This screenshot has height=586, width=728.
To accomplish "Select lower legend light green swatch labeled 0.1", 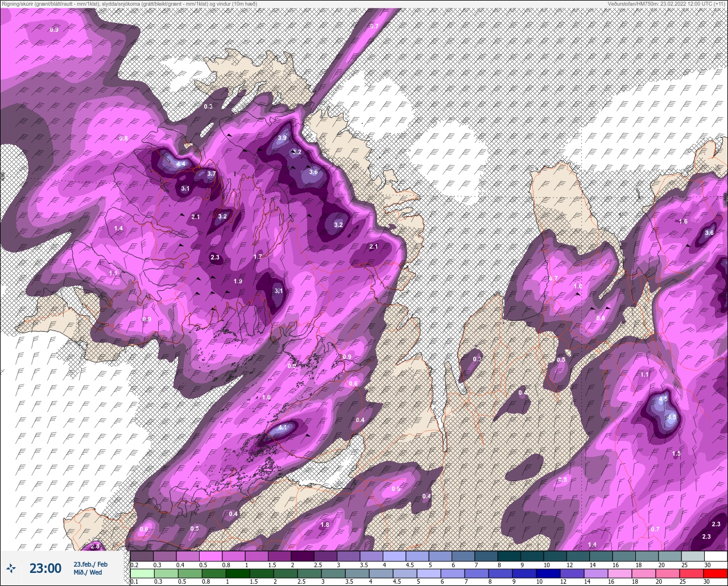I will coord(142,573).
